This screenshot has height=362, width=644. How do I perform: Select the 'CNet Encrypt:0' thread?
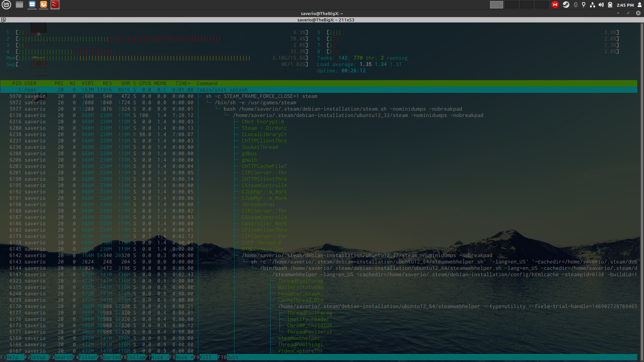[x=263, y=122]
